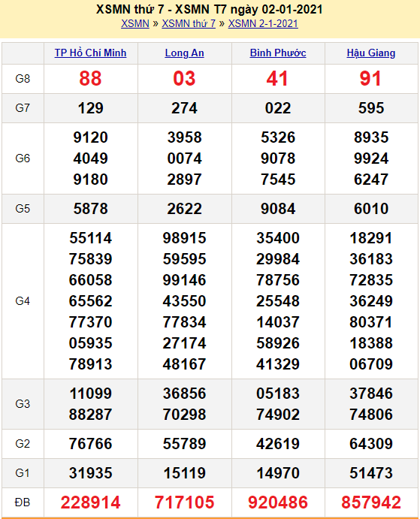The image size is (420, 519).
Task: Click special prize number 228914
Action: point(90,502)
